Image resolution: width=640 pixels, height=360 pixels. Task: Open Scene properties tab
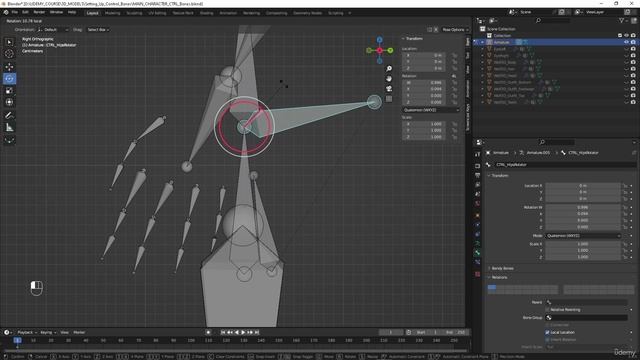pyautogui.click(x=478, y=194)
